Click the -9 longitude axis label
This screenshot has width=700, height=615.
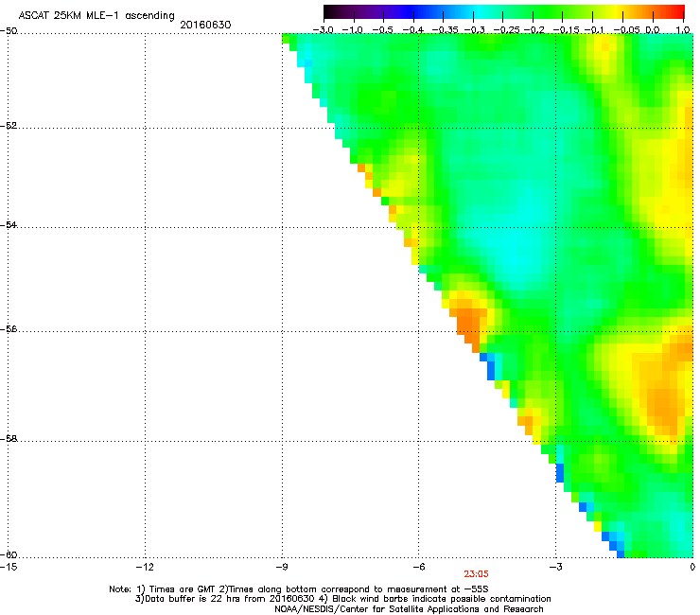(x=281, y=567)
